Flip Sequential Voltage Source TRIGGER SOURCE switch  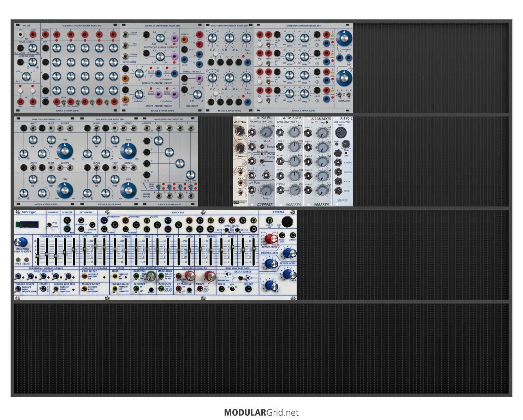[18, 289]
